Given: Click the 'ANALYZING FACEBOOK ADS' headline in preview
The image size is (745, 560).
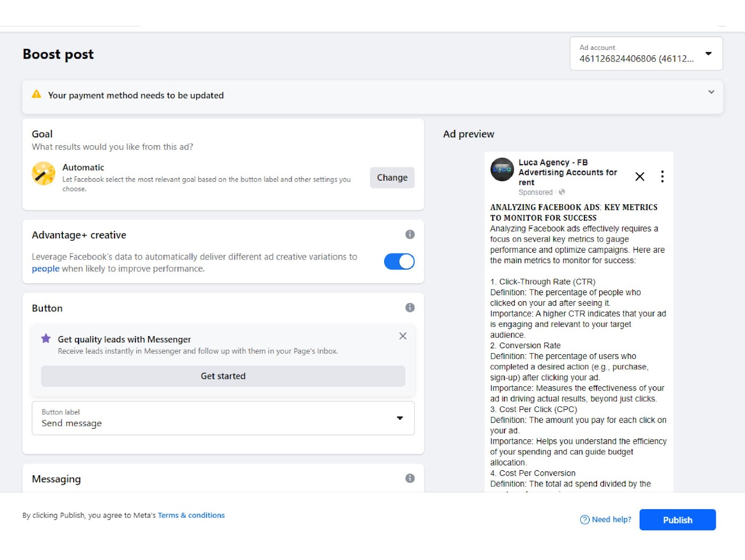Looking at the screenshot, I should coord(574,212).
